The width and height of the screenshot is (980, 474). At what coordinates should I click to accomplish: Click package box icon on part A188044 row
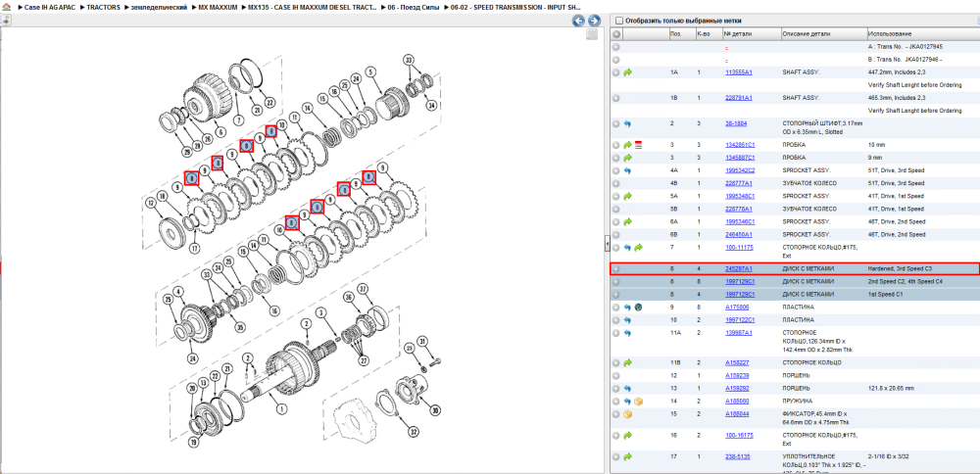point(628,413)
